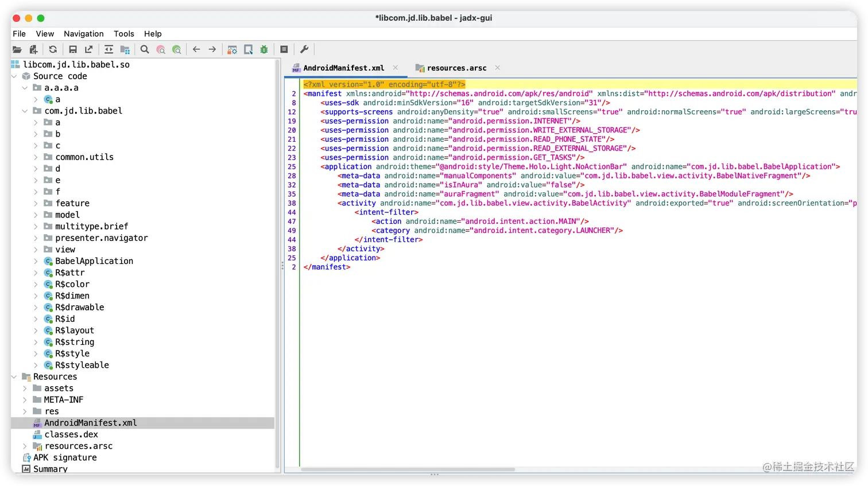Image resolution: width=868 pixels, height=486 pixels.
Task: Click the Export project arrow icon
Action: 88,50
